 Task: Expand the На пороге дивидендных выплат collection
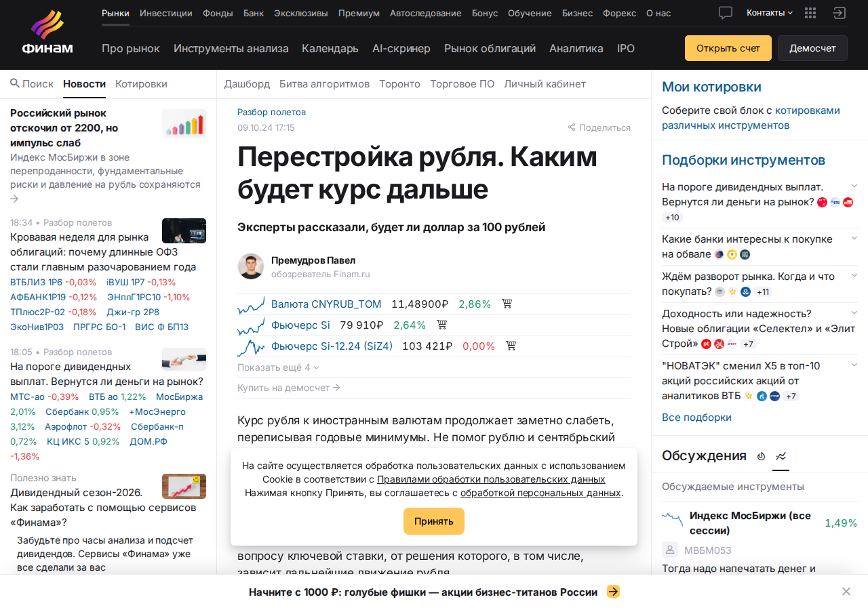[x=854, y=186]
